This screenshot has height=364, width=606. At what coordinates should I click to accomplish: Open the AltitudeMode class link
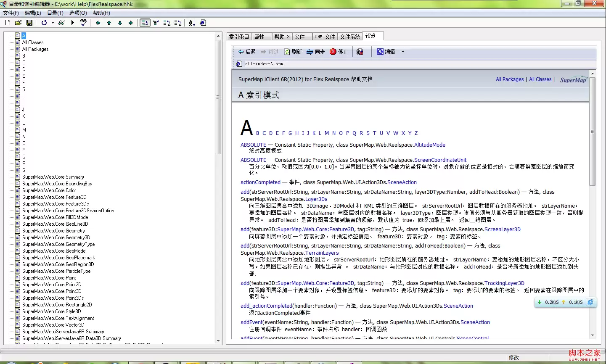pos(430,145)
